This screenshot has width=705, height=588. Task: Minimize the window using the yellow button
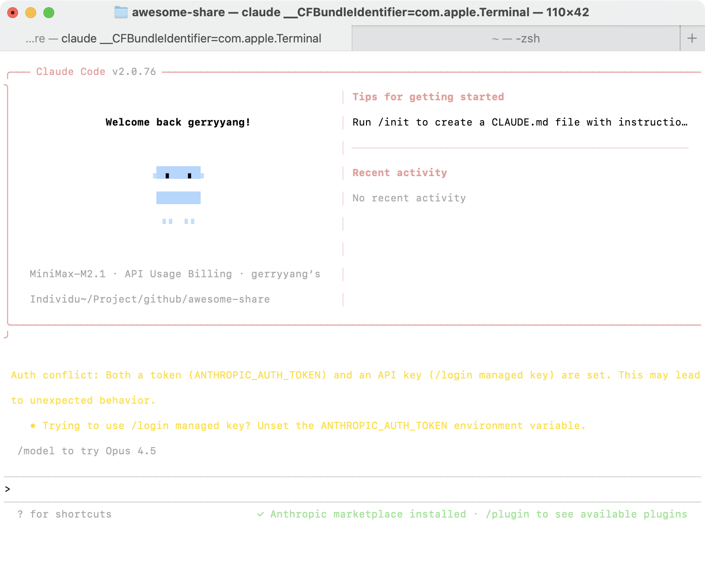[31, 13]
